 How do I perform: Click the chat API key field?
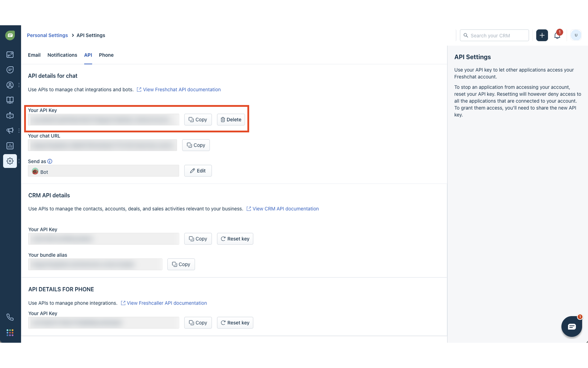coord(104,119)
